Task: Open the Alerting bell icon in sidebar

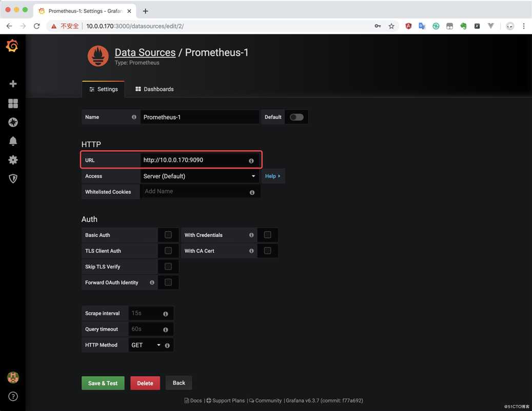Action: (13, 141)
